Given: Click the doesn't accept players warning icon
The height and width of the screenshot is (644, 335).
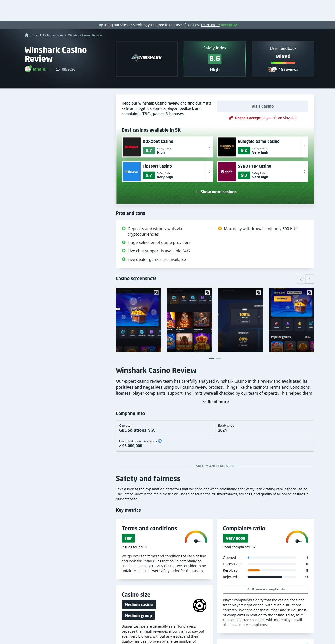Looking at the screenshot, I should 231,118.
